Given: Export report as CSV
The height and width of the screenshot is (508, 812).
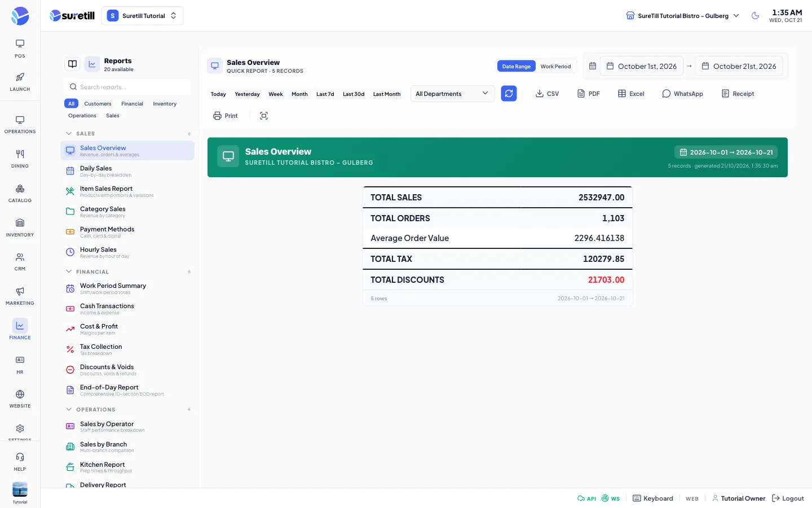Looking at the screenshot, I should pos(547,94).
